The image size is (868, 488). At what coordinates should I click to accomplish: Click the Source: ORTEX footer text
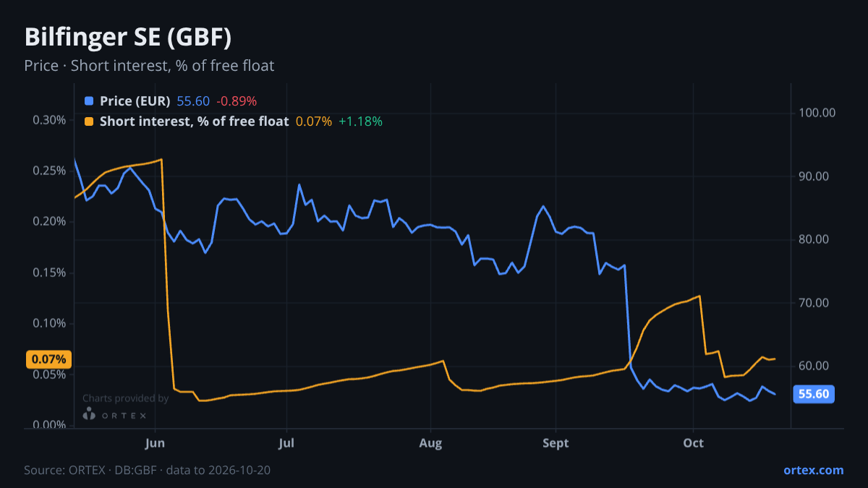click(148, 470)
